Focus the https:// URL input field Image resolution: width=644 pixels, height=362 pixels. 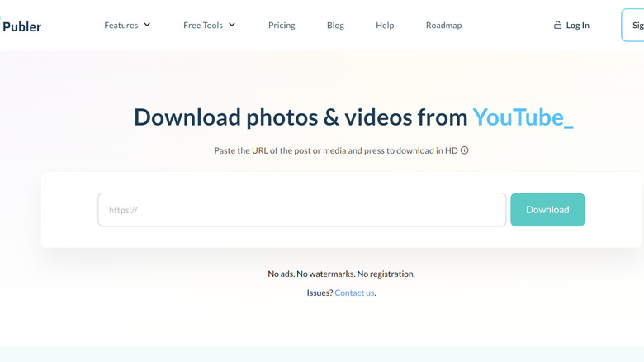click(302, 210)
